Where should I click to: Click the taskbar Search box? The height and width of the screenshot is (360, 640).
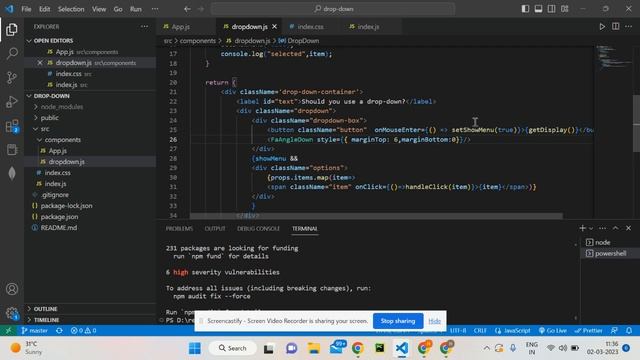tap(233, 348)
